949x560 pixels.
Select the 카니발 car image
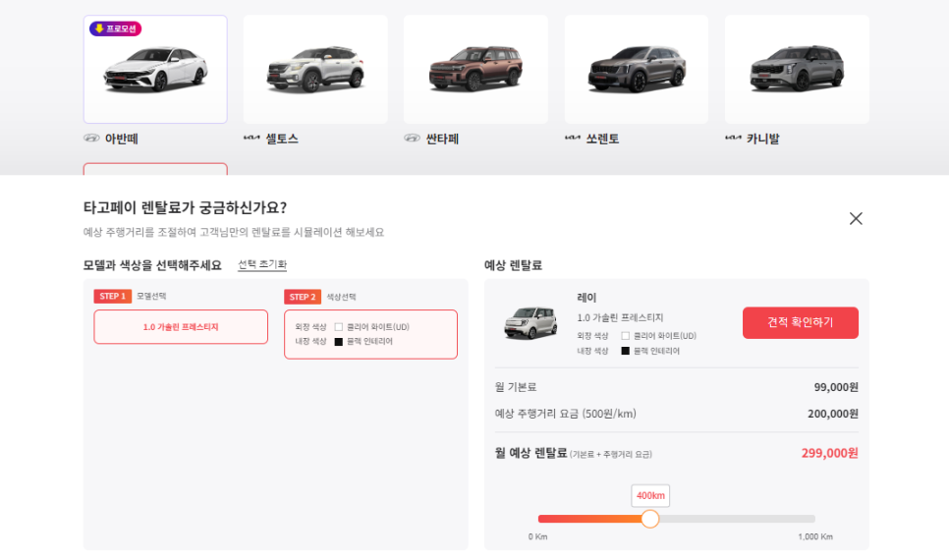click(x=797, y=71)
